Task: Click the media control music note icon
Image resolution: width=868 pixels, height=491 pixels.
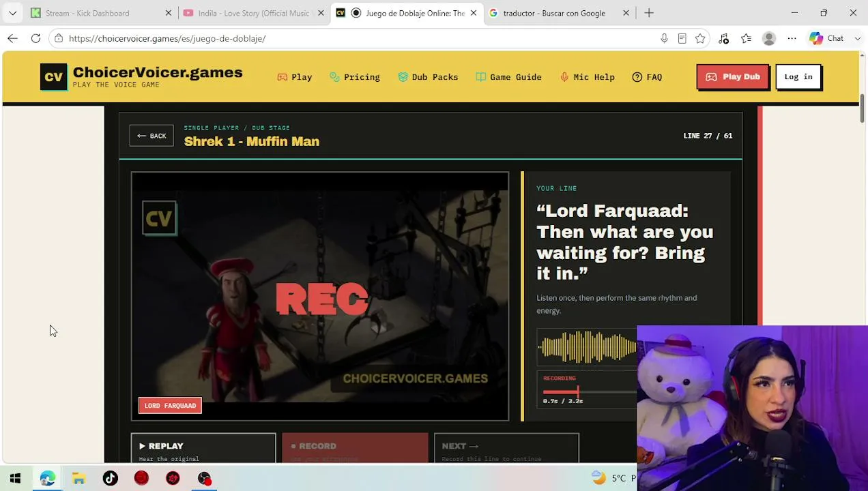Action: coord(724,38)
